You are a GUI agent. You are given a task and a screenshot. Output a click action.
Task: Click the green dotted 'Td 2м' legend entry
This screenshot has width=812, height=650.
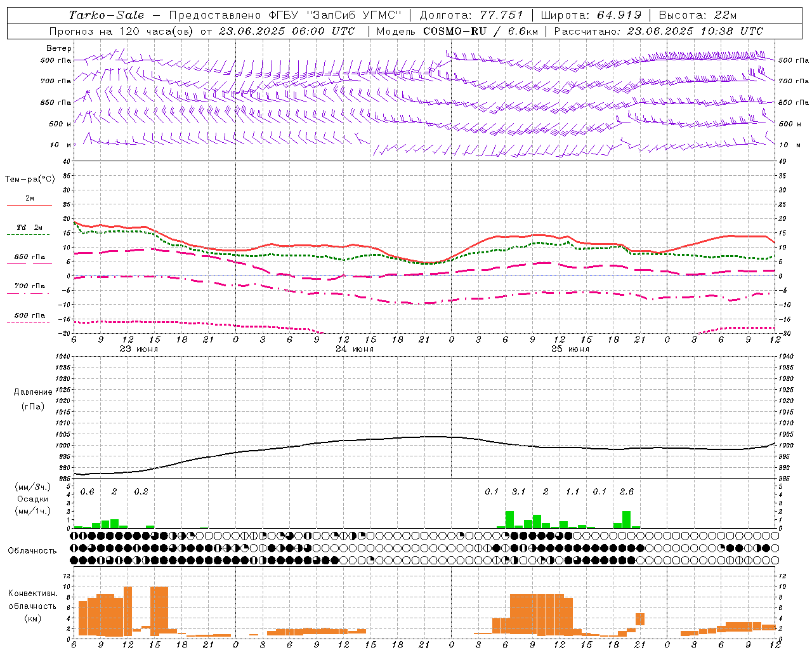pos(30,230)
